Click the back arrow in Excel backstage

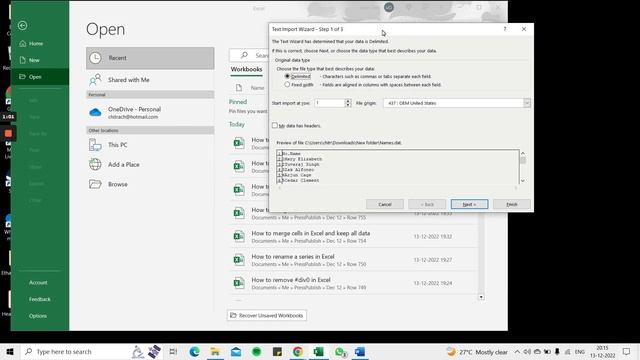pos(22,25)
